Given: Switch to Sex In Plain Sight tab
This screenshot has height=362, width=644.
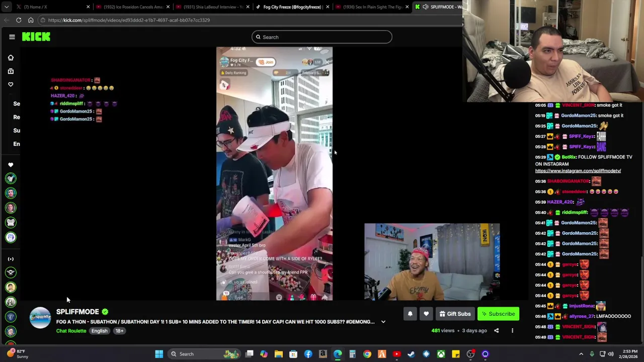Looking at the screenshot, I should click(373, 7).
